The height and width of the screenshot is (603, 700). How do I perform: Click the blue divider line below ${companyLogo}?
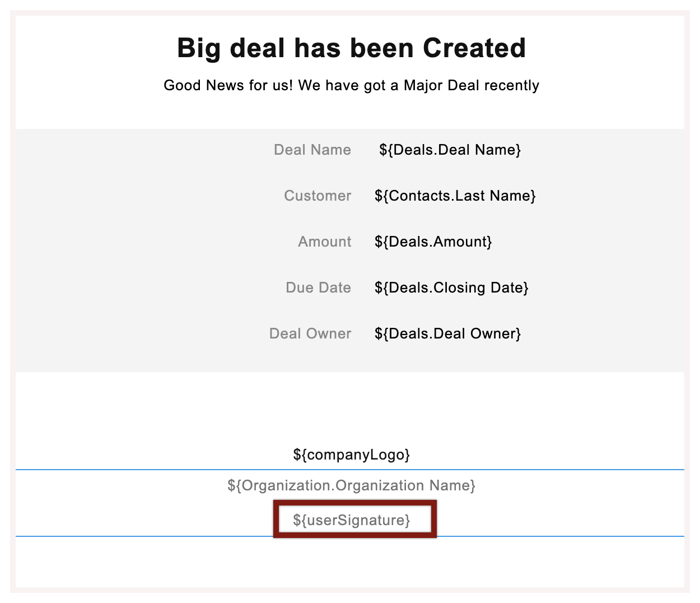168,470
